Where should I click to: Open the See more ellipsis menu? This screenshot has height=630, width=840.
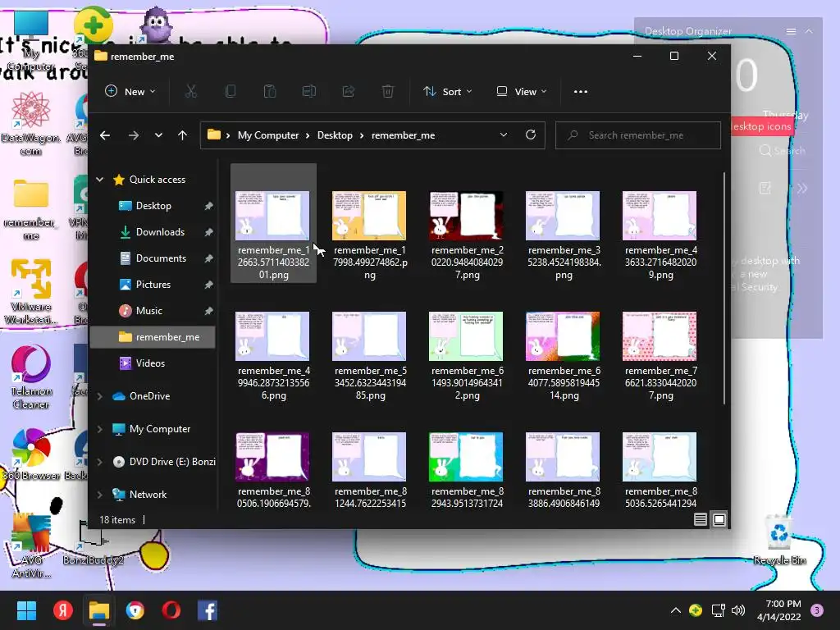(x=581, y=92)
